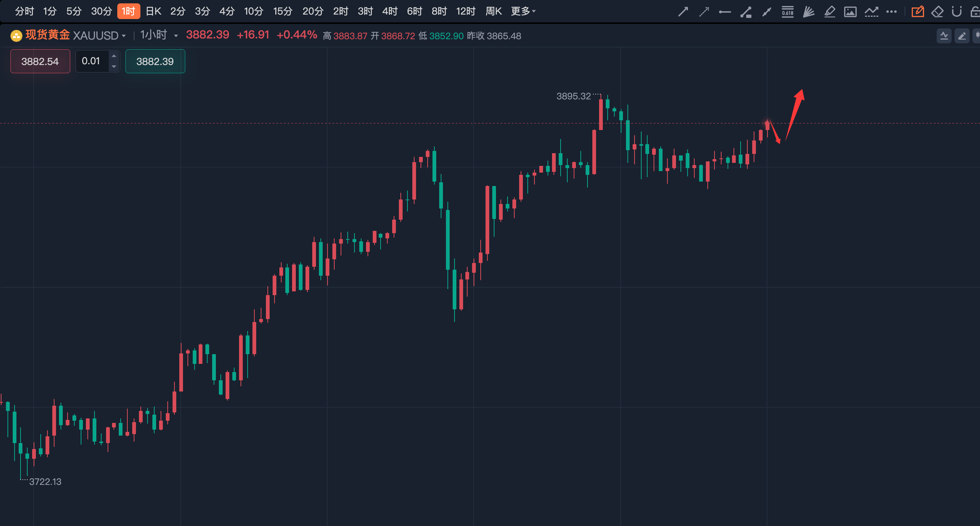Screen dimensions: 980x526
Task: Select the eraser tool
Action: click(x=937, y=12)
